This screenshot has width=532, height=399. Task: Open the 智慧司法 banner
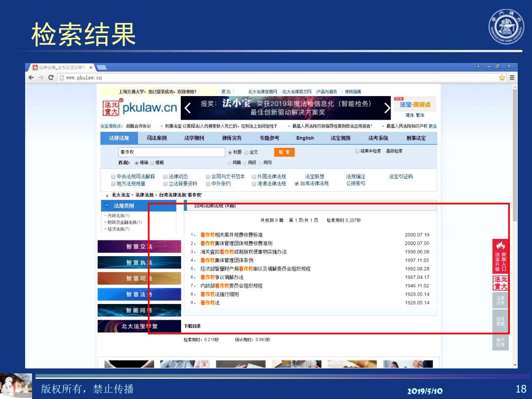[139, 278]
